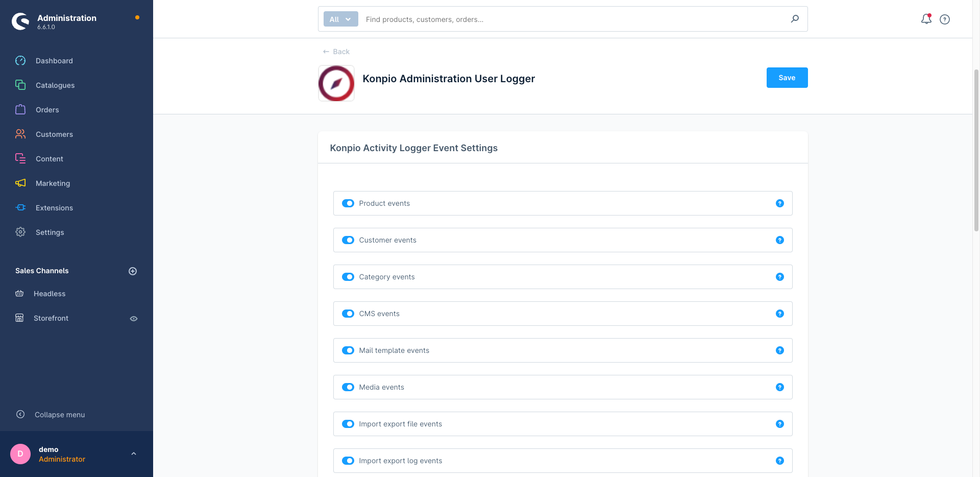980x477 pixels.
Task: Click the Storefront shop icon
Action: [x=19, y=318]
